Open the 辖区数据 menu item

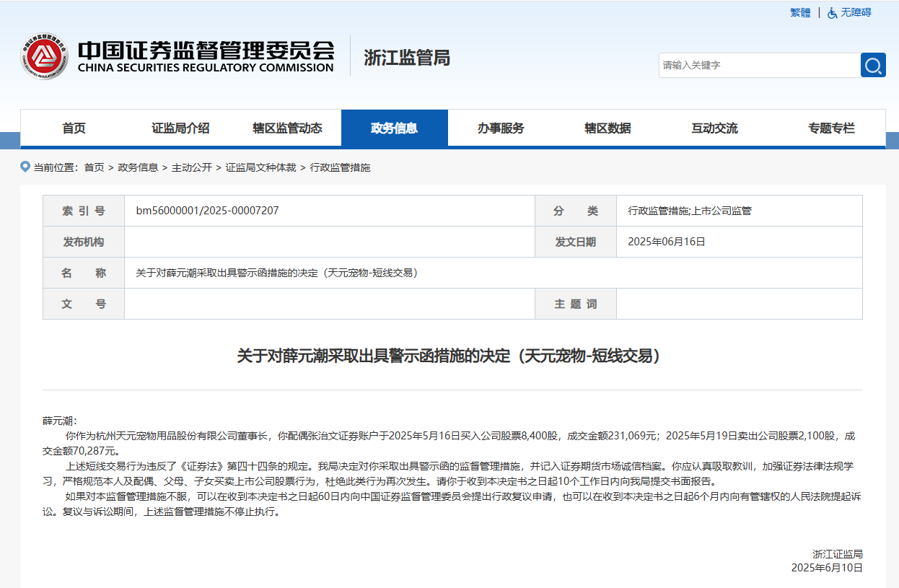pyautogui.click(x=608, y=128)
